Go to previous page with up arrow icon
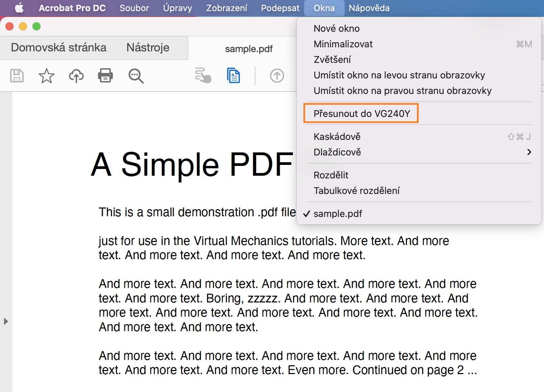The height and width of the screenshot is (392, 544). 277,76
